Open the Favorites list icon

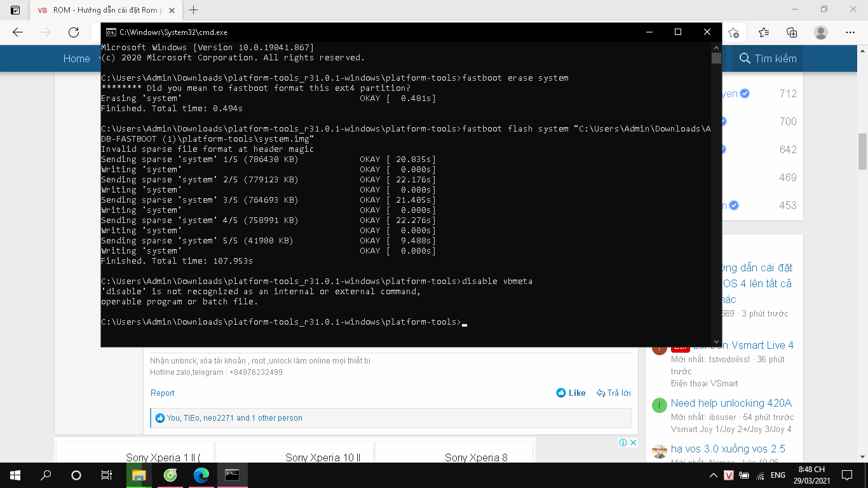tap(764, 32)
